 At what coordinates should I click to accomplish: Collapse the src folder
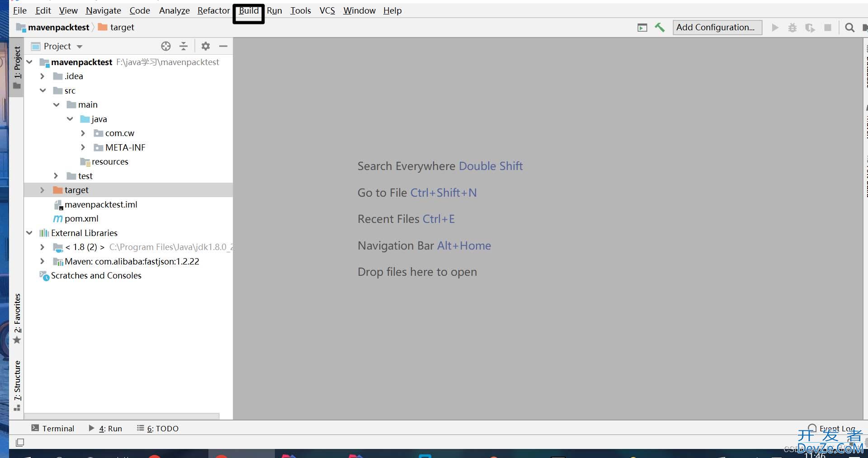click(x=43, y=90)
